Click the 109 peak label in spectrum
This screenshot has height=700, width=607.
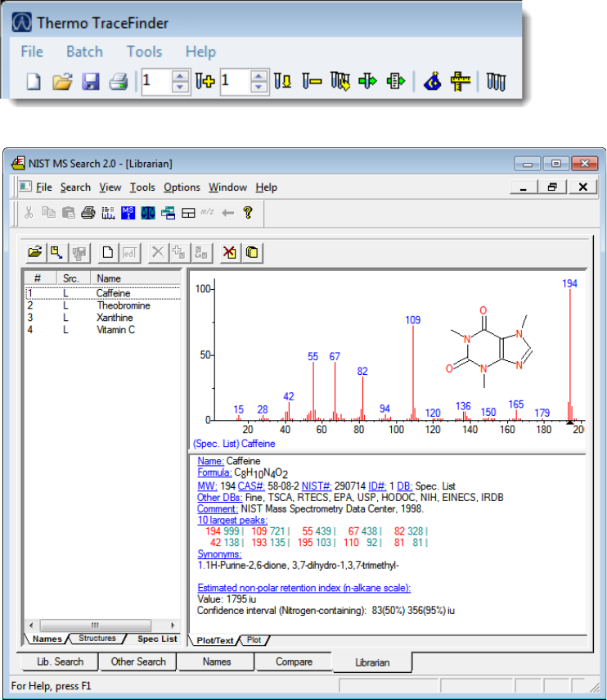click(412, 320)
